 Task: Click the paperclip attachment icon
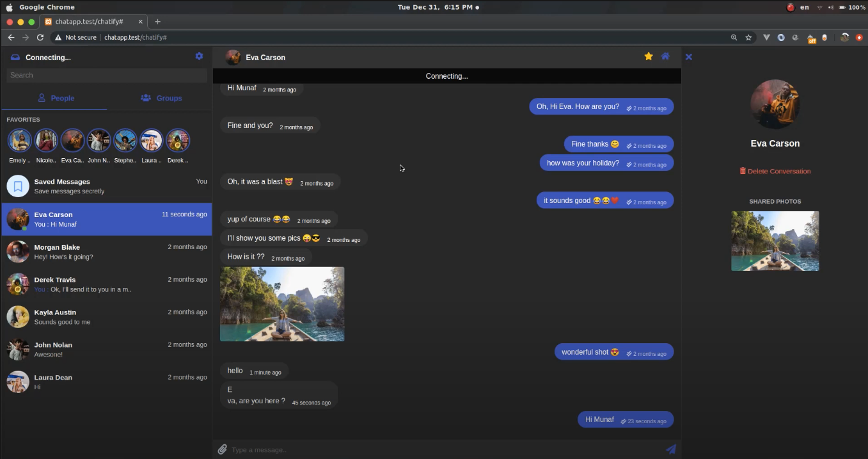pyautogui.click(x=222, y=449)
